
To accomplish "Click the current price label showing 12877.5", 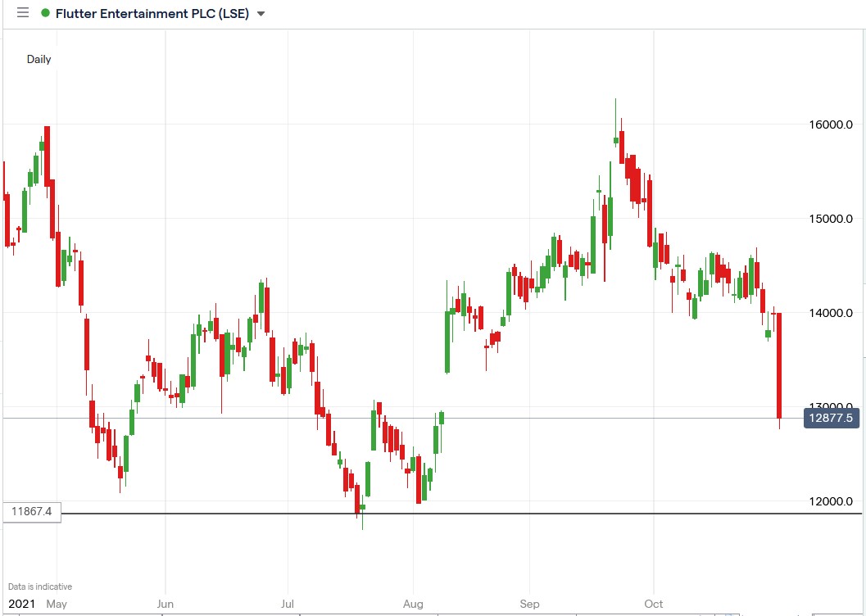I will 830,419.
